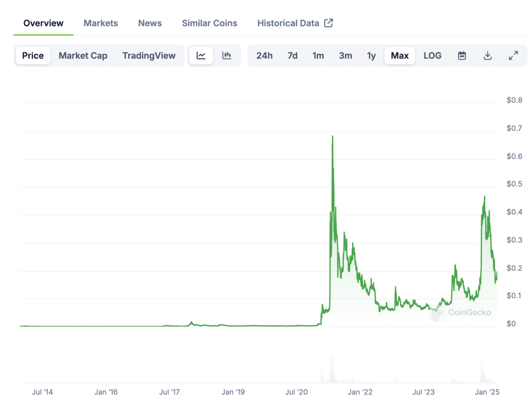This screenshot has height=409, width=532.
Task: Show the Price chart
Action: 33,56
